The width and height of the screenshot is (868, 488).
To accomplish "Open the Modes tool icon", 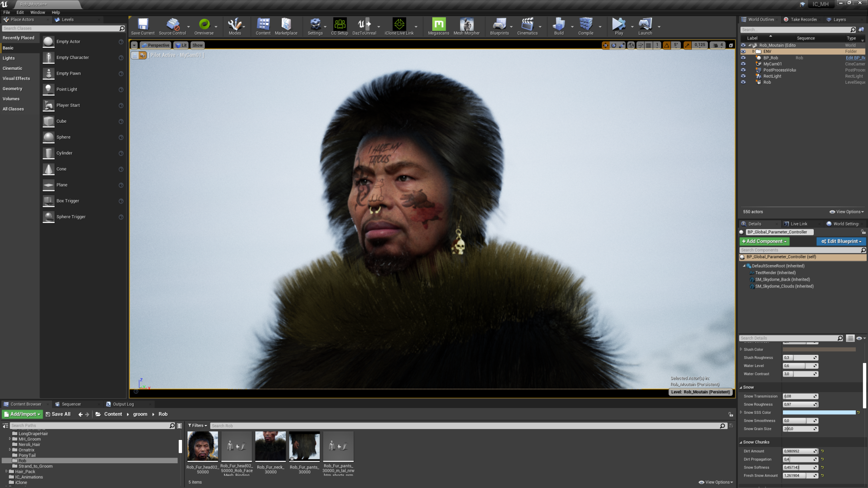I will pos(235,26).
